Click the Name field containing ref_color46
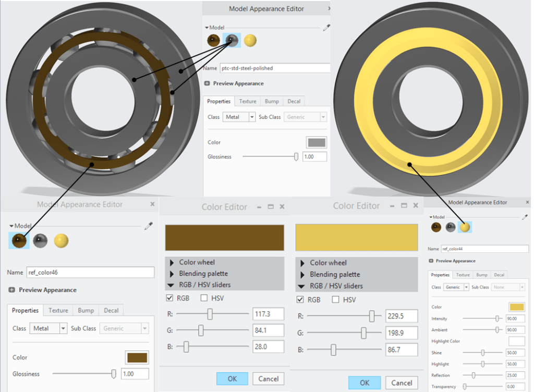 90,272
